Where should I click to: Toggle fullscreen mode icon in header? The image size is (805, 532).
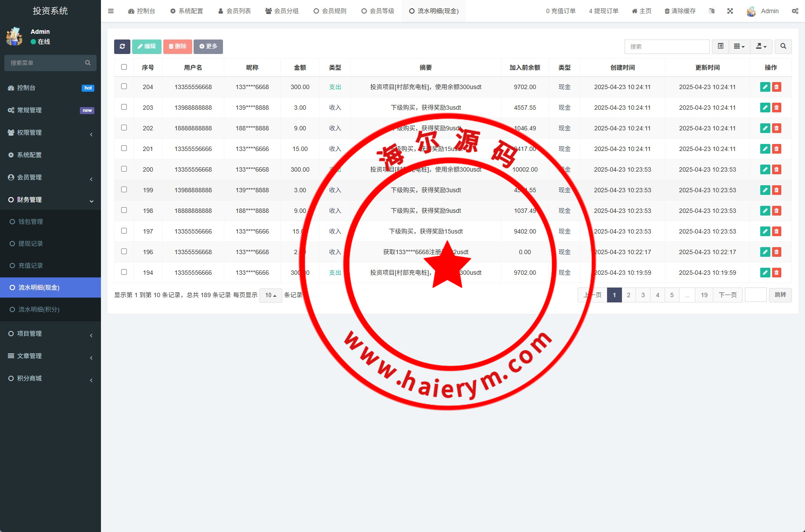pyautogui.click(x=730, y=11)
